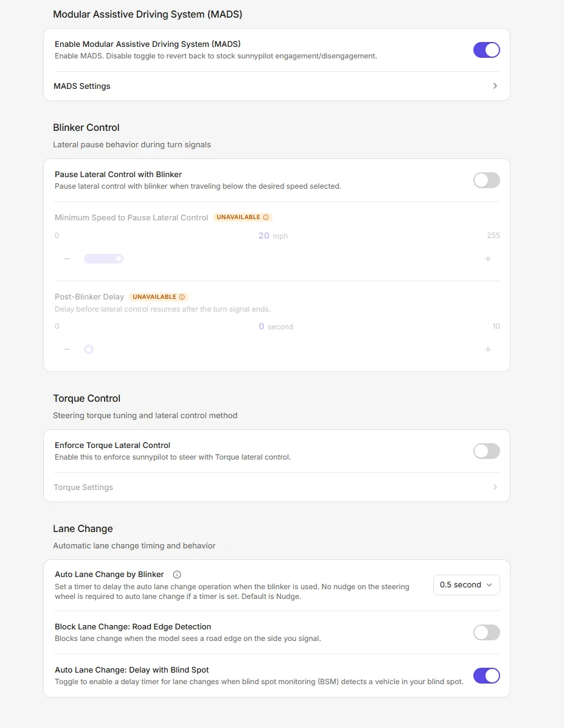Viewport: 564px width, 728px height.
Task: Click the 10 maximum delay label
Action: pyautogui.click(x=496, y=326)
